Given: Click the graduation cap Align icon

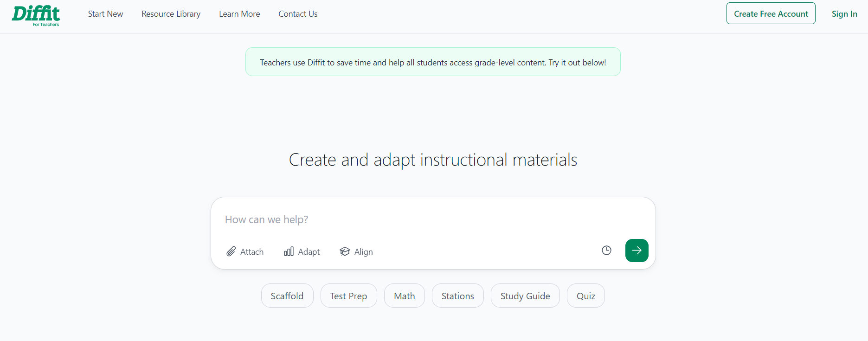Looking at the screenshot, I should coord(345,251).
